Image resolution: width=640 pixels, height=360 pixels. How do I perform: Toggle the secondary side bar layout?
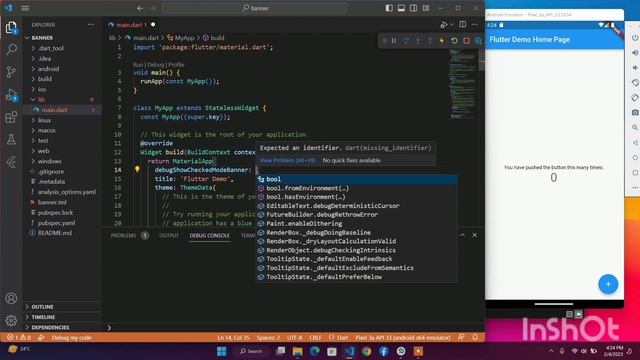[413, 8]
